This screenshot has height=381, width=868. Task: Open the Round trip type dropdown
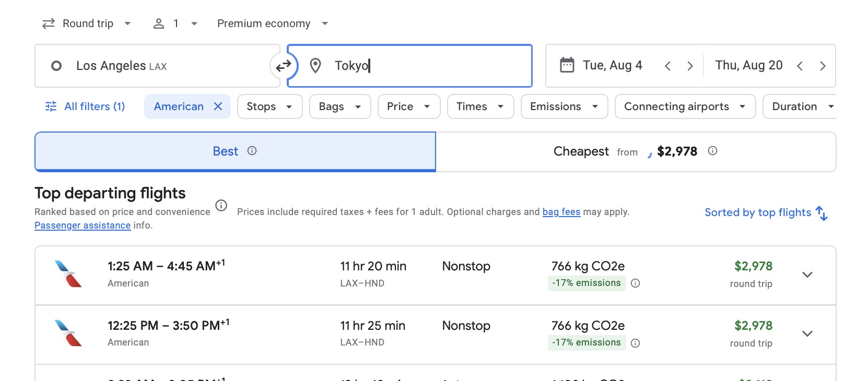point(87,23)
